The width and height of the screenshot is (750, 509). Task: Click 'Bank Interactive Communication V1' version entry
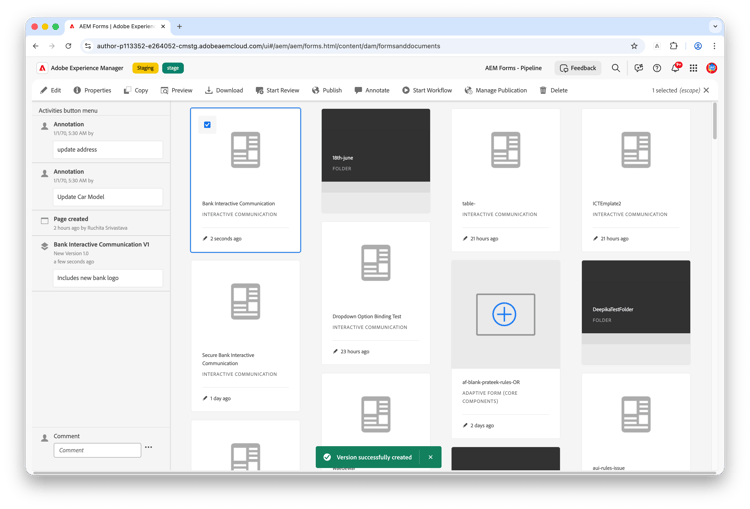(101, 244)
